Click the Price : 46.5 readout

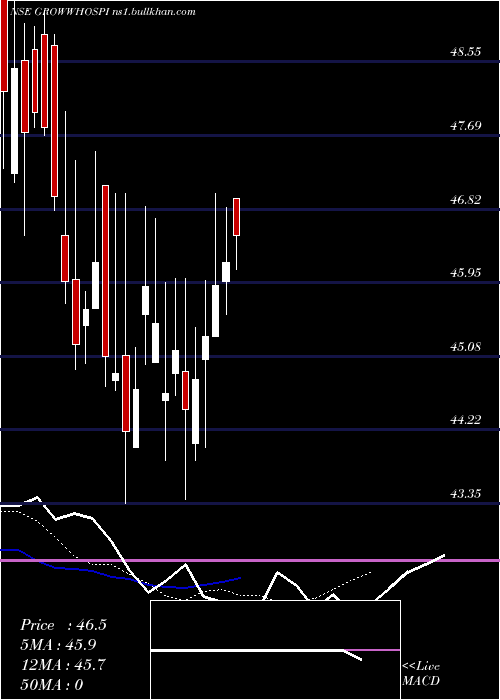coord(63,625)
